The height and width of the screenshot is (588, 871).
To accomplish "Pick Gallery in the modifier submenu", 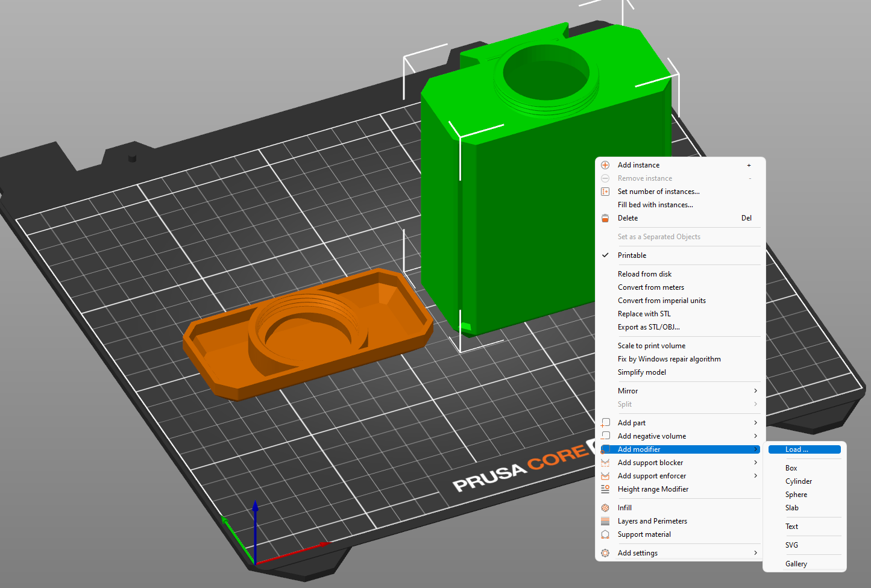I will [796, 564].
